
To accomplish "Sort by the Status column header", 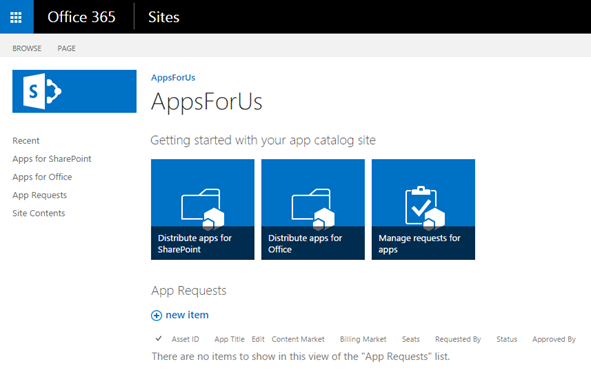I will click(507, 339).
